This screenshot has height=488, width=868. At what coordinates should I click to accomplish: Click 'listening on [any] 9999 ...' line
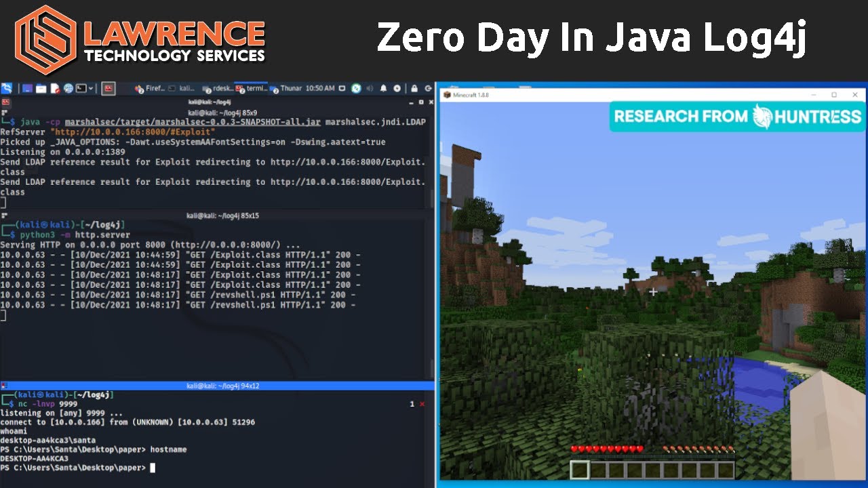click(x=62, y=413)
